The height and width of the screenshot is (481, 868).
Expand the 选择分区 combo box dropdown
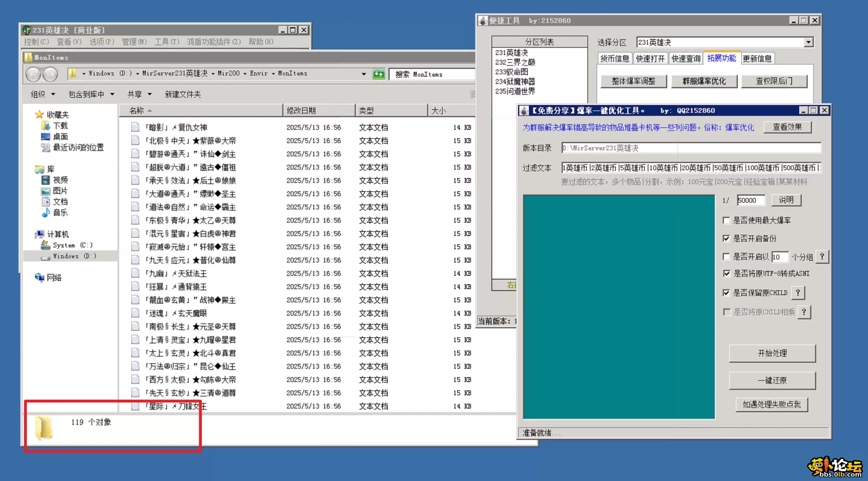pyautogui.click(x=808, y=42)
